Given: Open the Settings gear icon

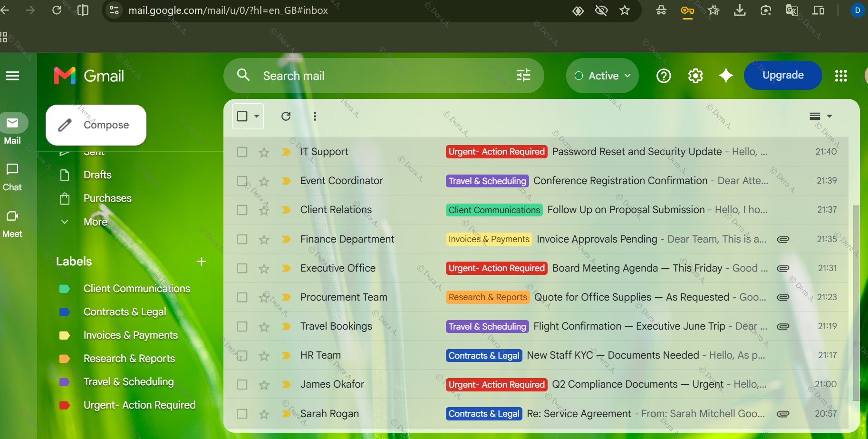Looking at the screenshot, I should click(695, 76).
